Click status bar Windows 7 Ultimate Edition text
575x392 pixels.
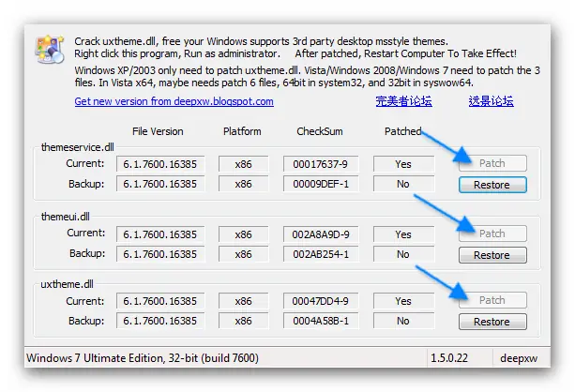pyautogui.click(x=143, y=358)
